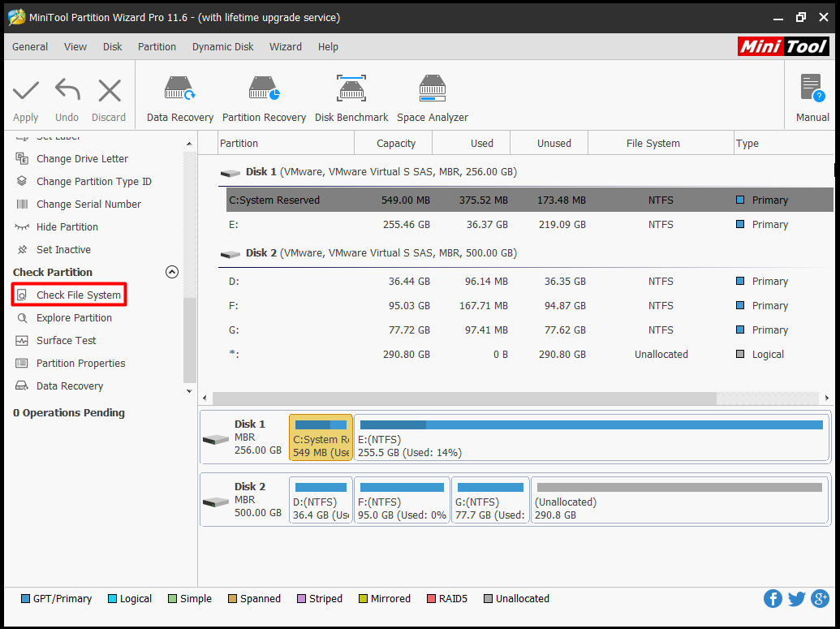Open the Facebook share icon
840x629 pixels.
tap(773, 598)
